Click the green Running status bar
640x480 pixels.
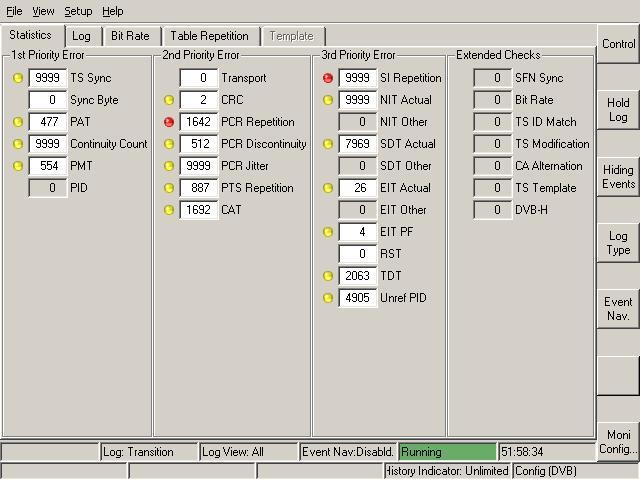point(447,452)
